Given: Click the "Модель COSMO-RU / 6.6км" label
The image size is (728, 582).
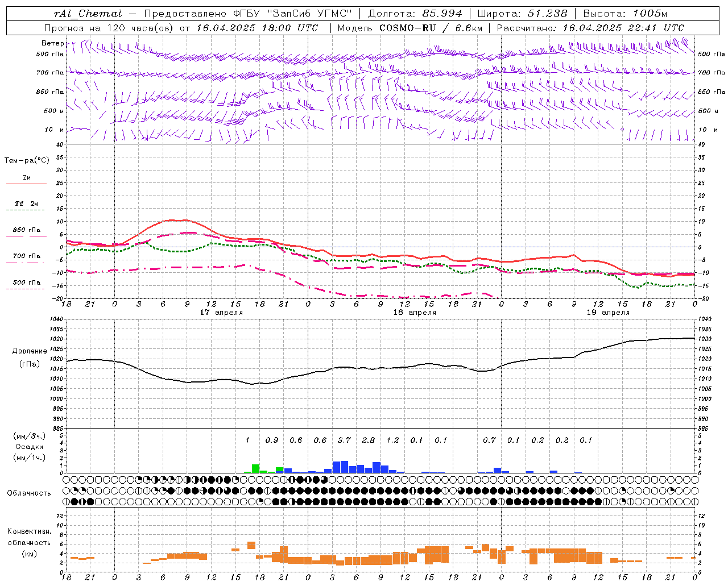Looking at the screenshot, I should tap(409, 28).
